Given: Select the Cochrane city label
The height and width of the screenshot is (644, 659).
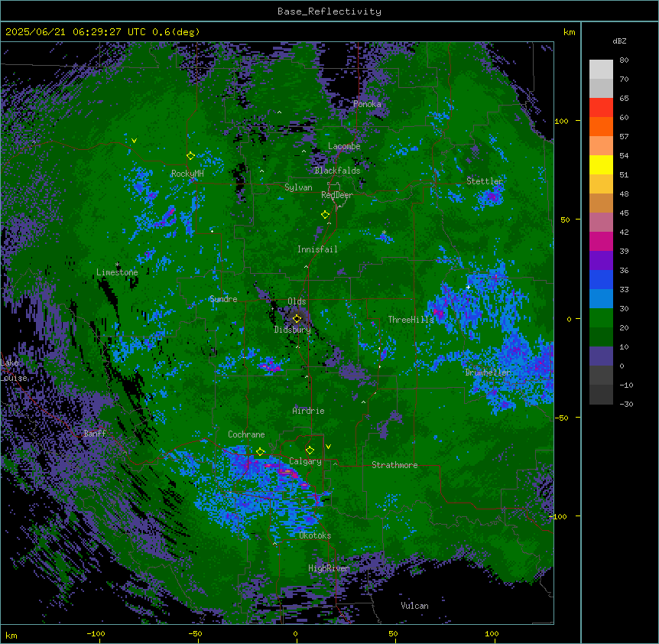Looking at the screenshot, I should tap(246, 434).
